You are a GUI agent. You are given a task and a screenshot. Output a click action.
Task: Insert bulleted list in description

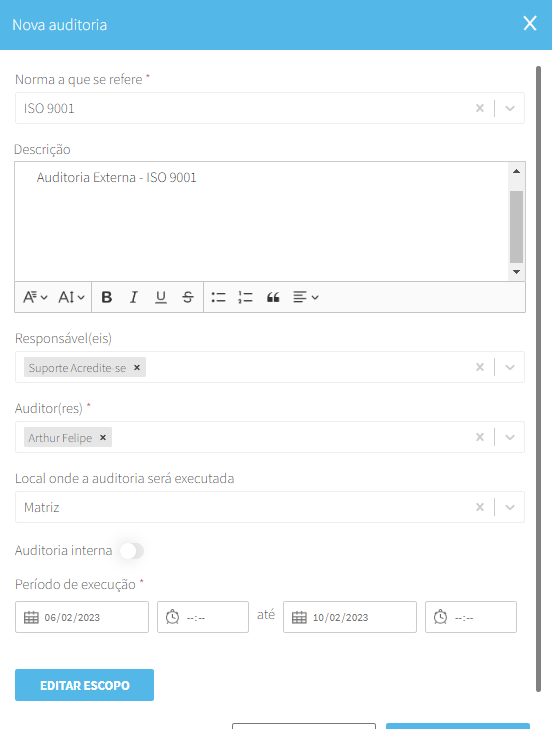[x=218, y=297]
